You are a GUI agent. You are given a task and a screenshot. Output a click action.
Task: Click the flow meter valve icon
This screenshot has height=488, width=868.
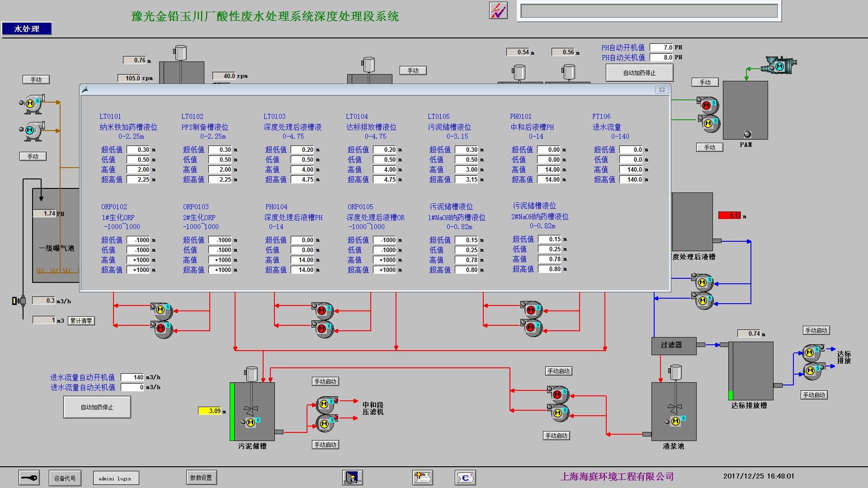[19, 300]
